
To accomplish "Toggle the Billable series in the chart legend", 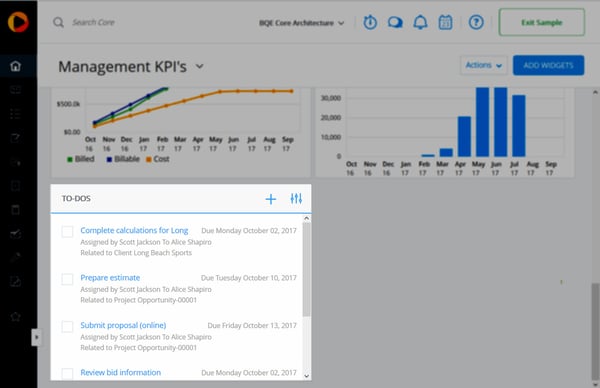I will (x=123, y=159).
